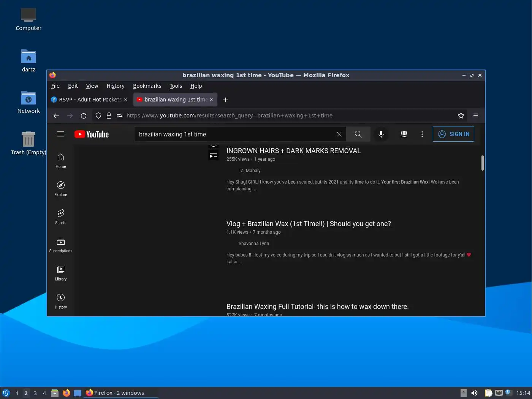The width and height of the screenshot is (532, 399).
Task: Click the page vertical scrollbar thumb
Action: point(483,163)
